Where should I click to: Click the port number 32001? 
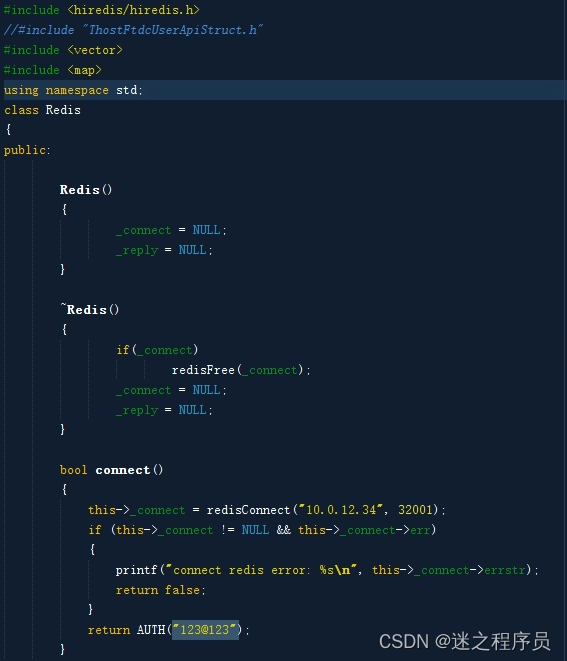coord(415,510)
